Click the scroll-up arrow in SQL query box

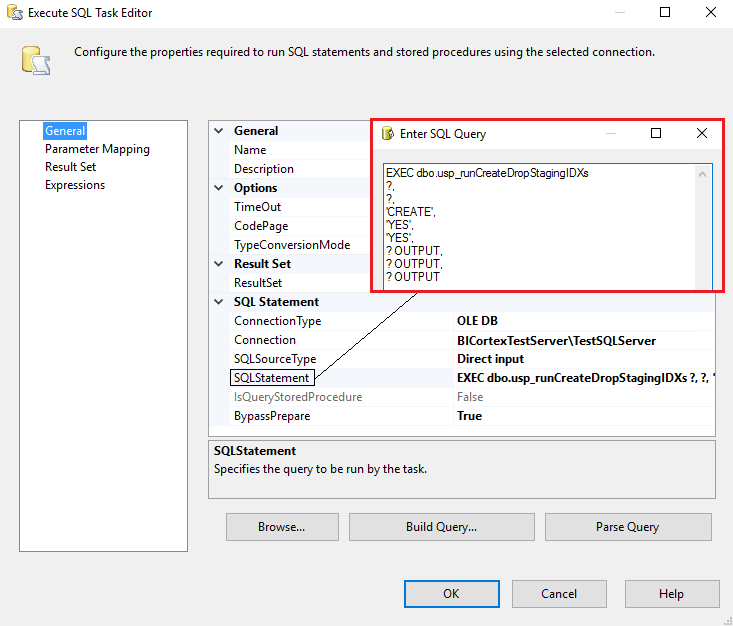tap(702, 174)
